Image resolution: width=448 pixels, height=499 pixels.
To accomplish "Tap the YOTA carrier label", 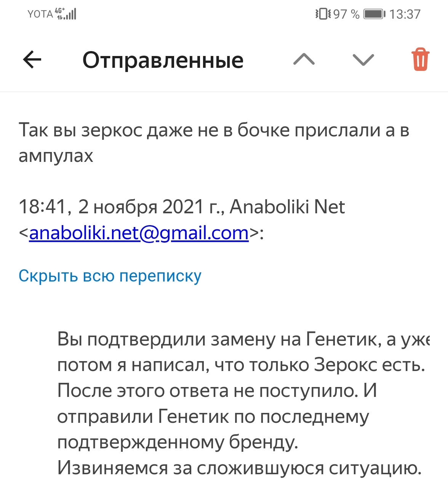I will click(x=40, y=14).
